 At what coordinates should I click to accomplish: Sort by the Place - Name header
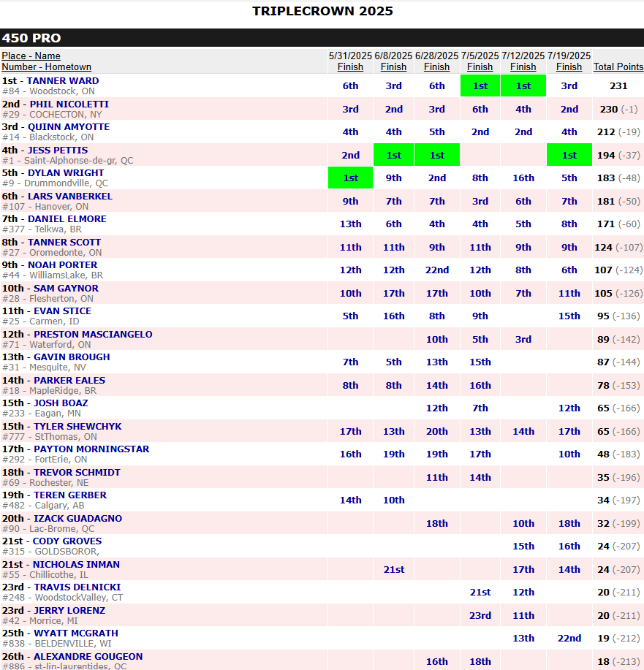[31, 56]
